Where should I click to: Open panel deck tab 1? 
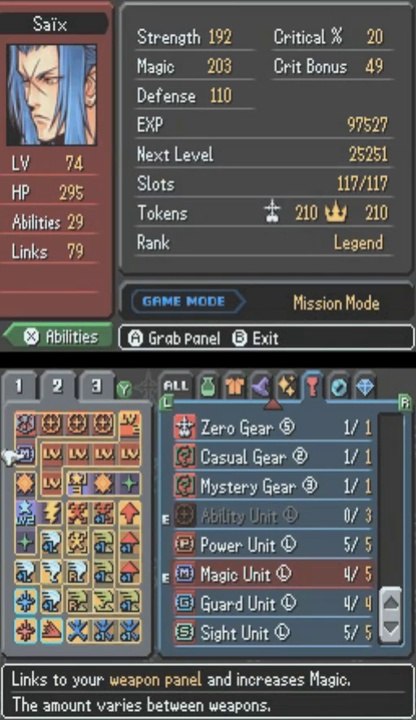tap(18, 386)
